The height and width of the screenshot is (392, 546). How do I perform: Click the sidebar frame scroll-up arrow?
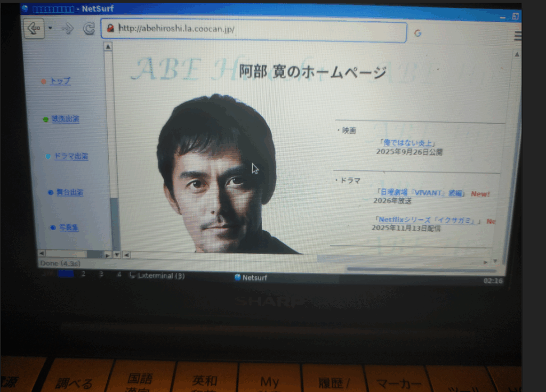coord(108,47)
